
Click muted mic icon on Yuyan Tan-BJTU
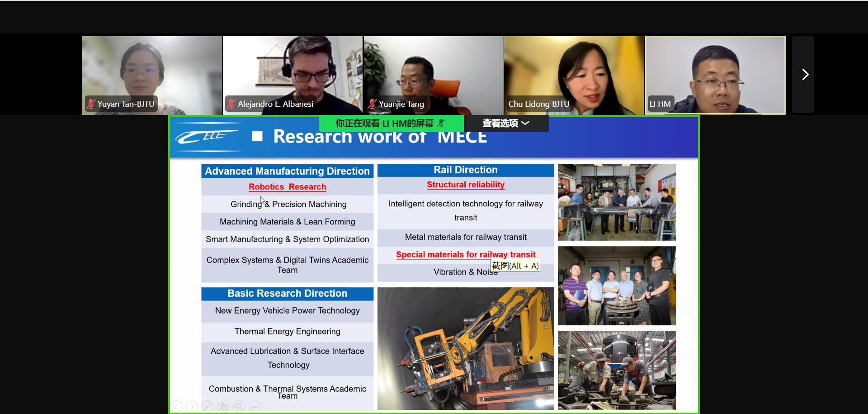91,104
